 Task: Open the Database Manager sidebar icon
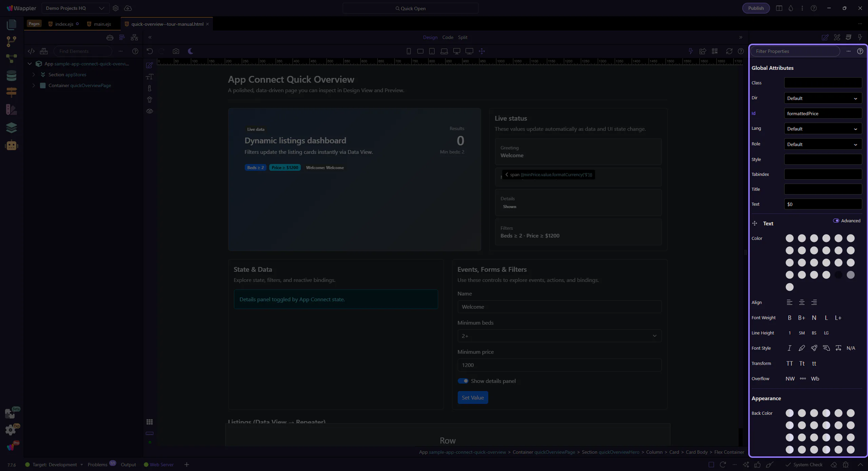11,76
